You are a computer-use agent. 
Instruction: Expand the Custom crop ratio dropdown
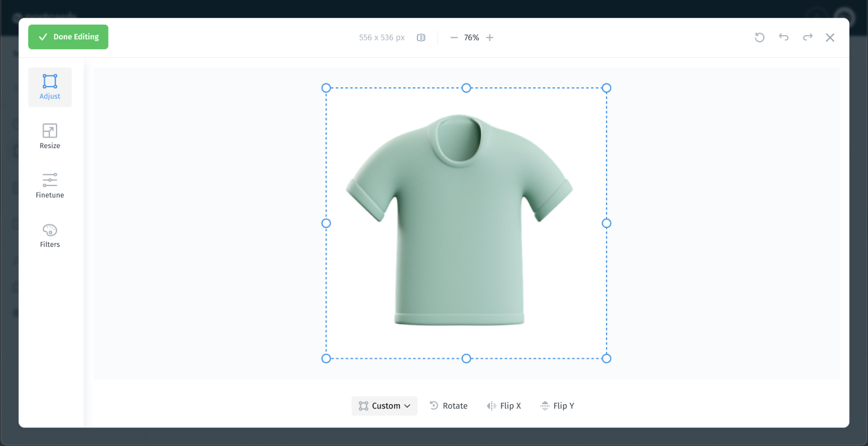pos(384,405)
